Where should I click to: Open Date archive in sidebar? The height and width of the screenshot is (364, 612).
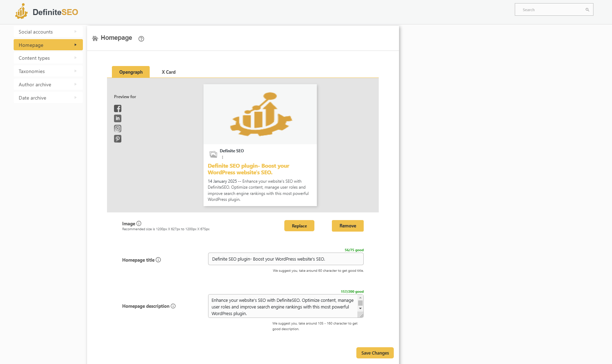coord(48,98)
